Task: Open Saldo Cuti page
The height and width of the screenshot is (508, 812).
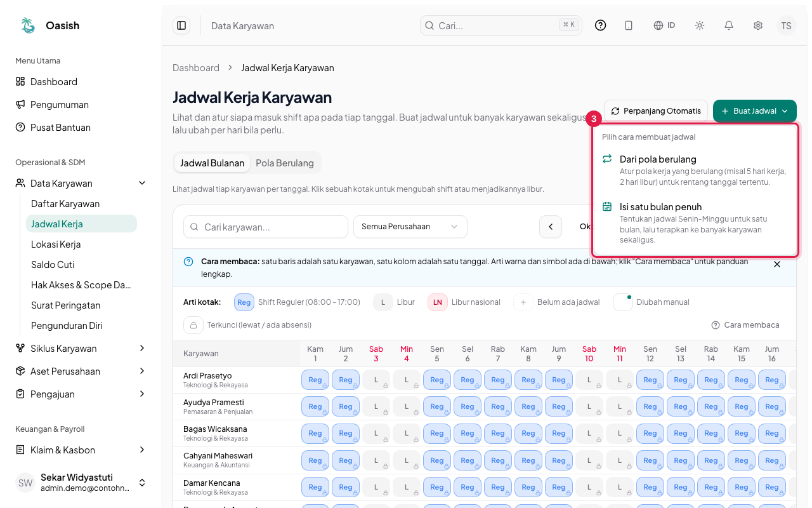Action: coord(81,265)
